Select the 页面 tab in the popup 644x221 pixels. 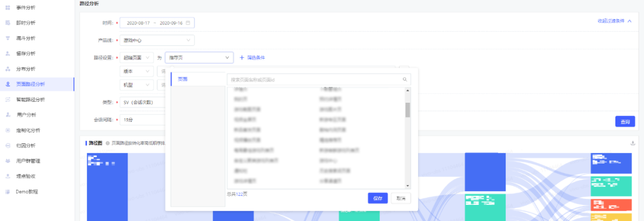click(182, 79)
